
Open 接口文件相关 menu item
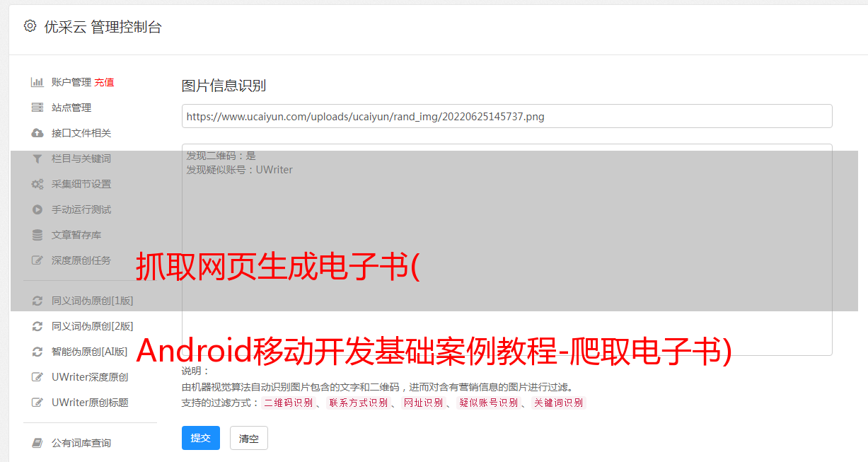(x=81, y=133)
